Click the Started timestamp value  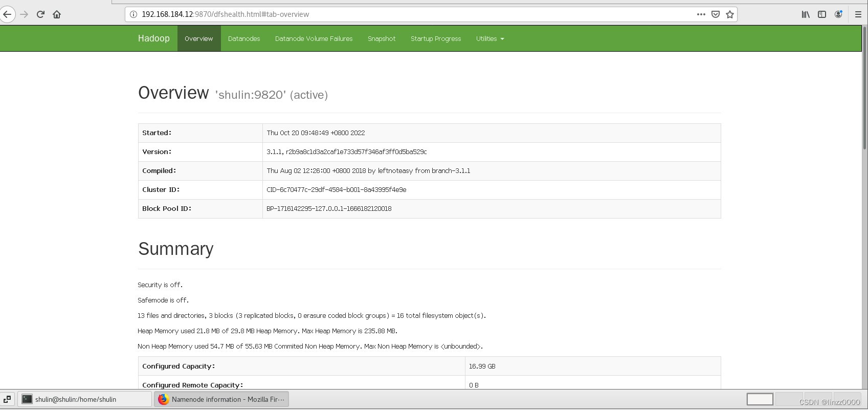click(316, 133)
